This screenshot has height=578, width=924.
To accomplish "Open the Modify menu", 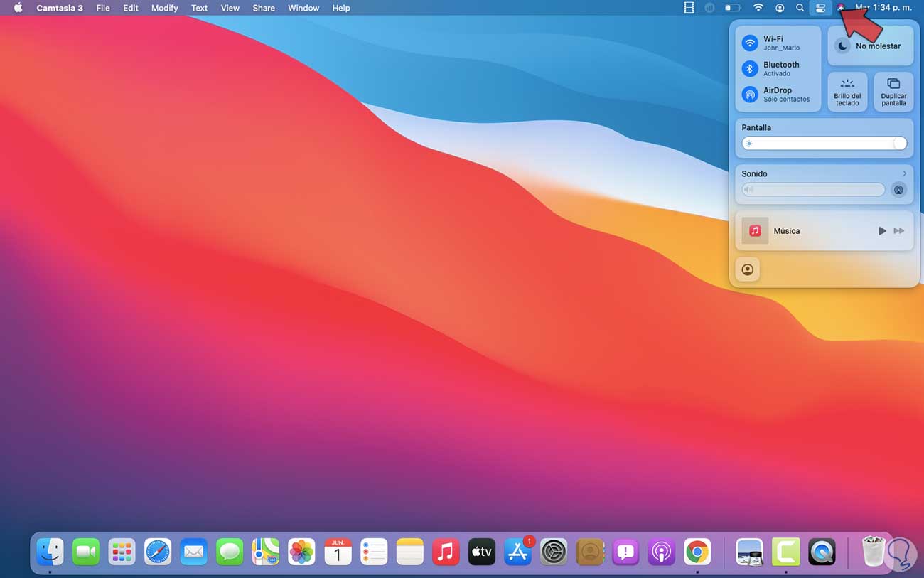I will (x=164, y=8).
